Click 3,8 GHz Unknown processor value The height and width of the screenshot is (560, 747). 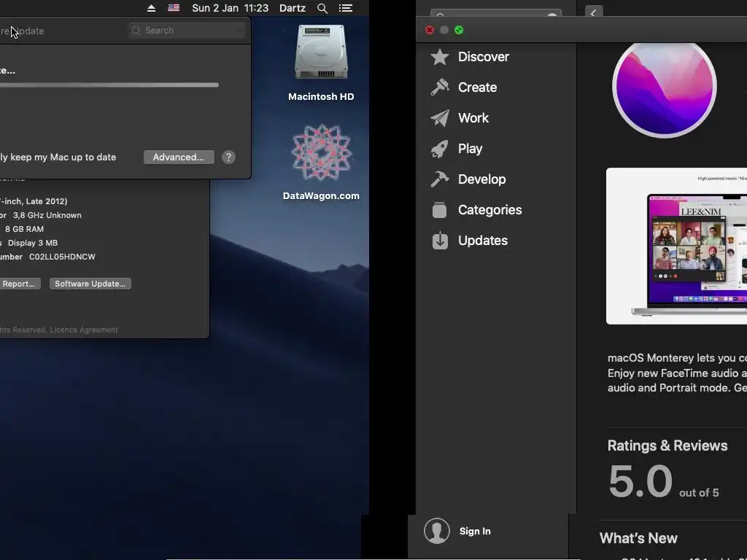tap(47, 215)
